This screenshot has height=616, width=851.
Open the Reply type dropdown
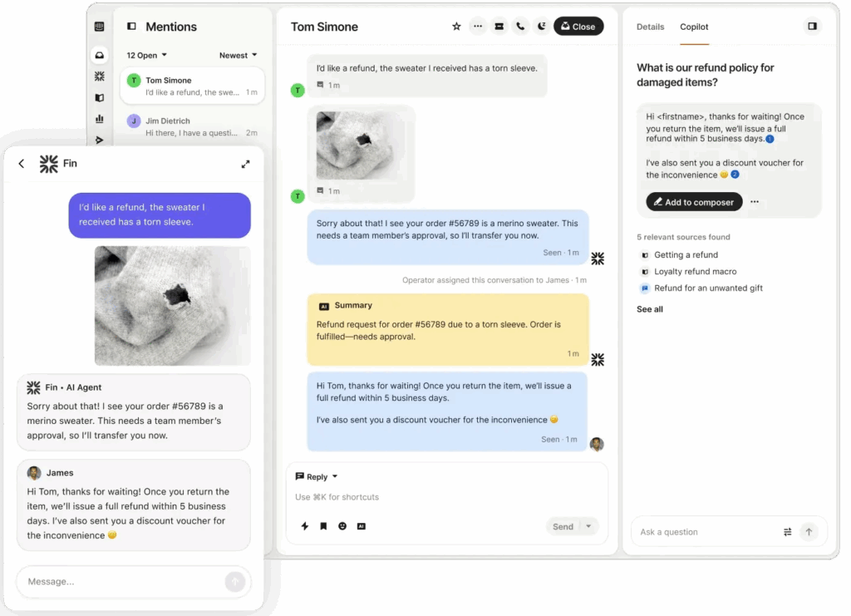(317, 476)
